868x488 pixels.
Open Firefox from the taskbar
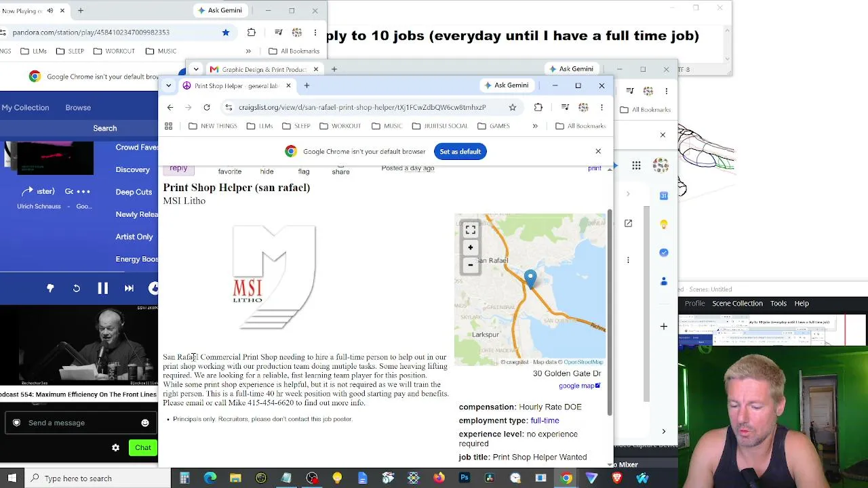coord(439,479)
